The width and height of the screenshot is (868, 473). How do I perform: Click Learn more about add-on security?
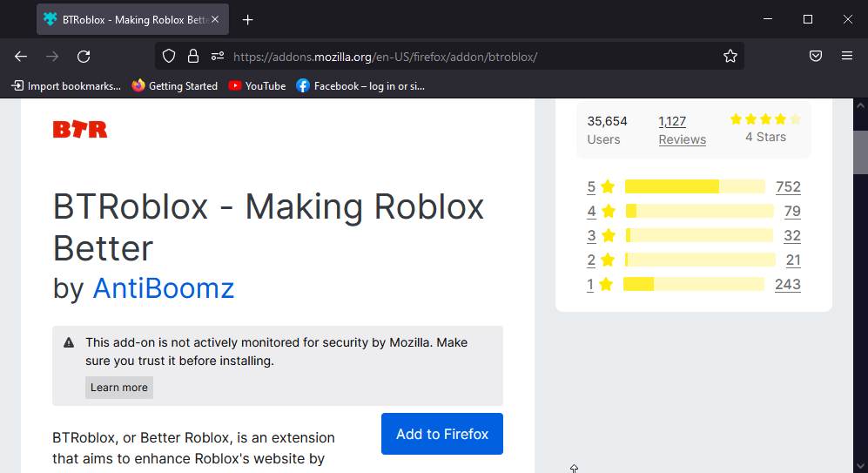click(119, 387)
